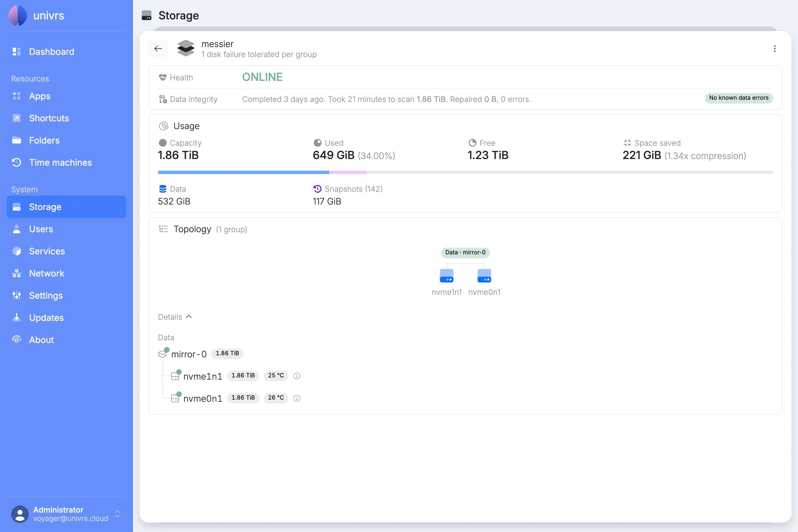Click the Space saved compress icon

click(627, 143)
